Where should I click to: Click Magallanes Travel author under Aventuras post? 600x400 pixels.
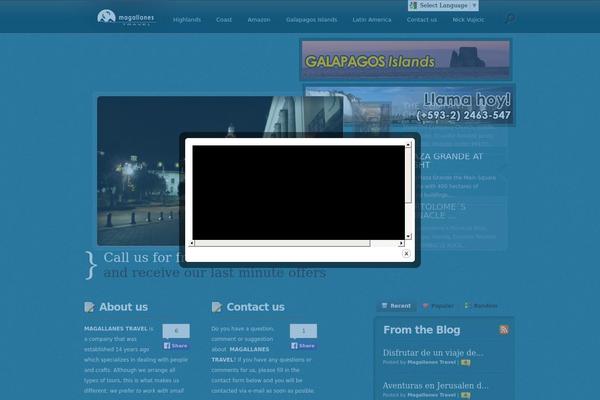coord(431,395)
